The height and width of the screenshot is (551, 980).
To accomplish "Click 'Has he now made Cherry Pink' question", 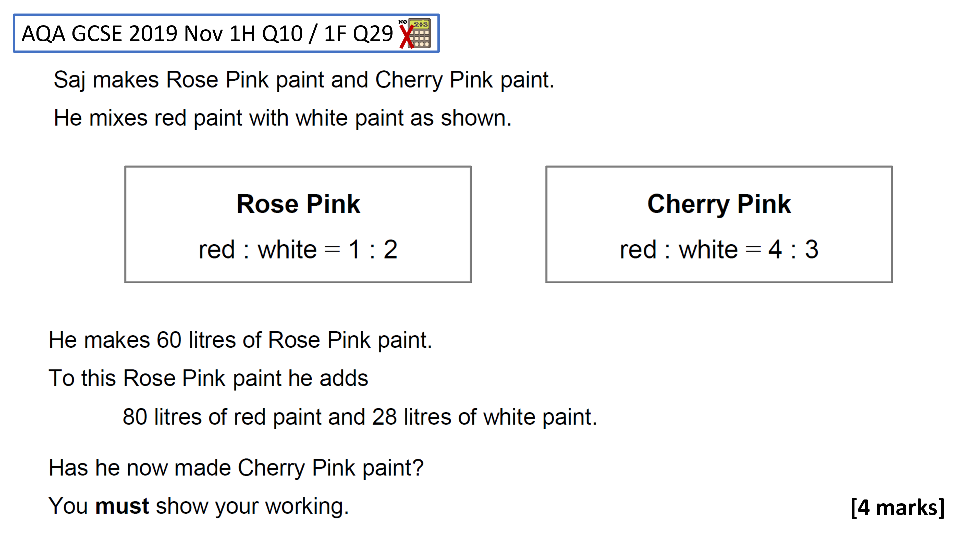I will 236,468.
